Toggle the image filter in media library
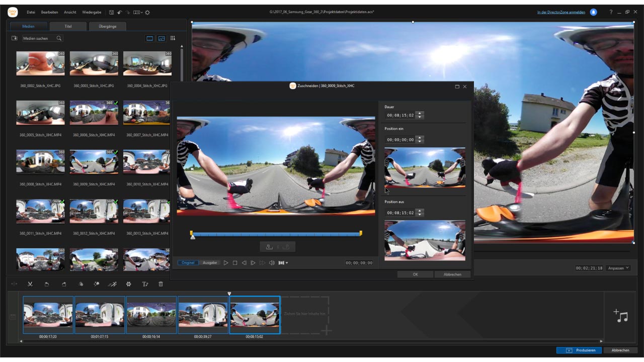Viewport: 644px width, 362px height. pyautogui.click(x=162, y=38)
